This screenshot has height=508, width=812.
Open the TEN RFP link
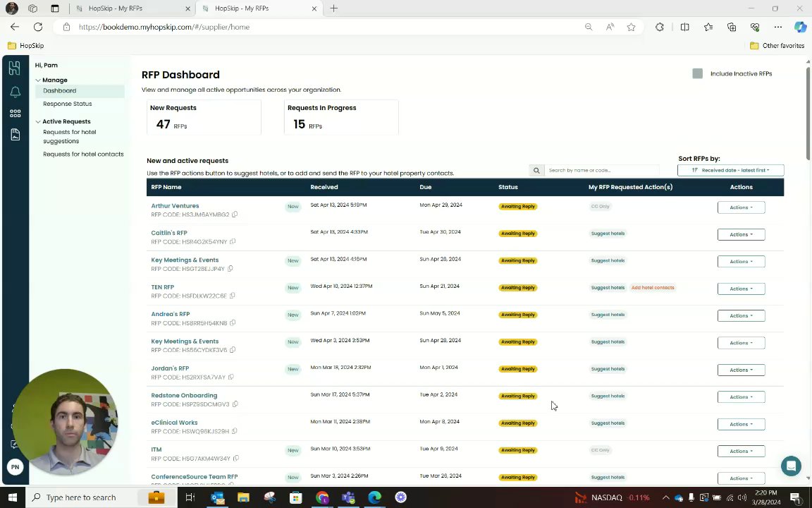click(x=163, y=287)
